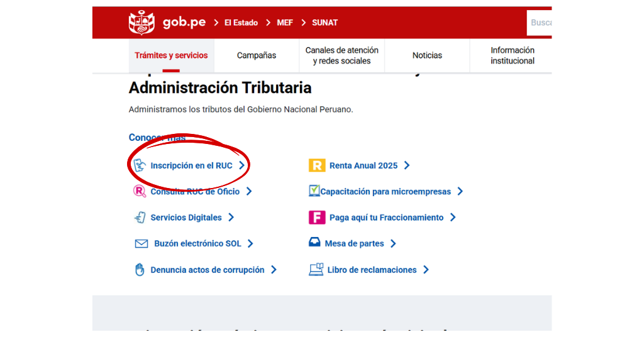
Task: Open the MEF breadcrumb link
Action: [285, 23]
